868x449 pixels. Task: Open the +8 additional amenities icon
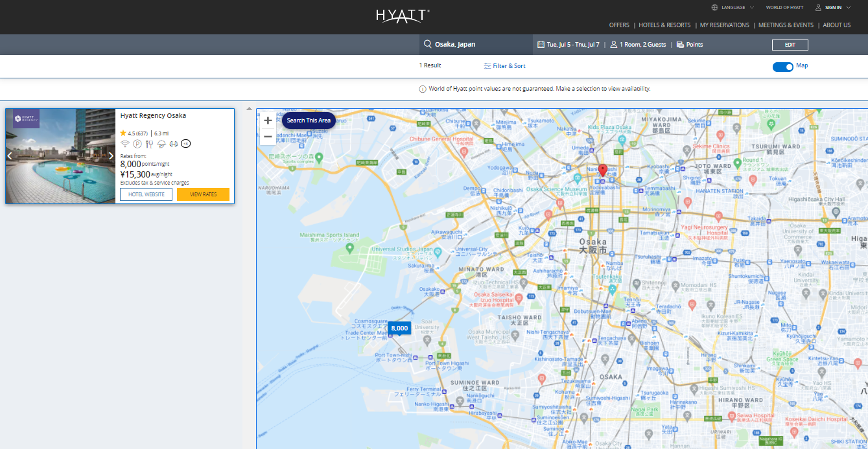pyautogui.click(x=185, y=144)
